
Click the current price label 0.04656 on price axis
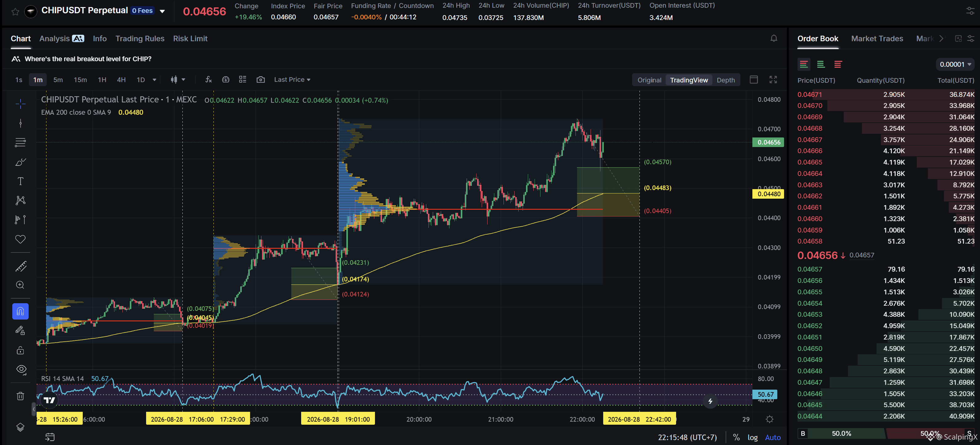pos(768,142)
